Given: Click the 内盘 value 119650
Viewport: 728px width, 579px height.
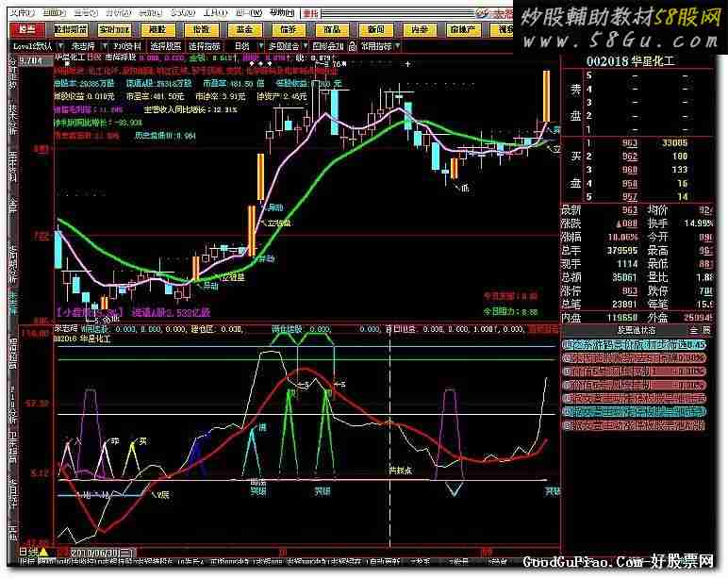Looking at the screenshot, I should [x=622, y=318].
